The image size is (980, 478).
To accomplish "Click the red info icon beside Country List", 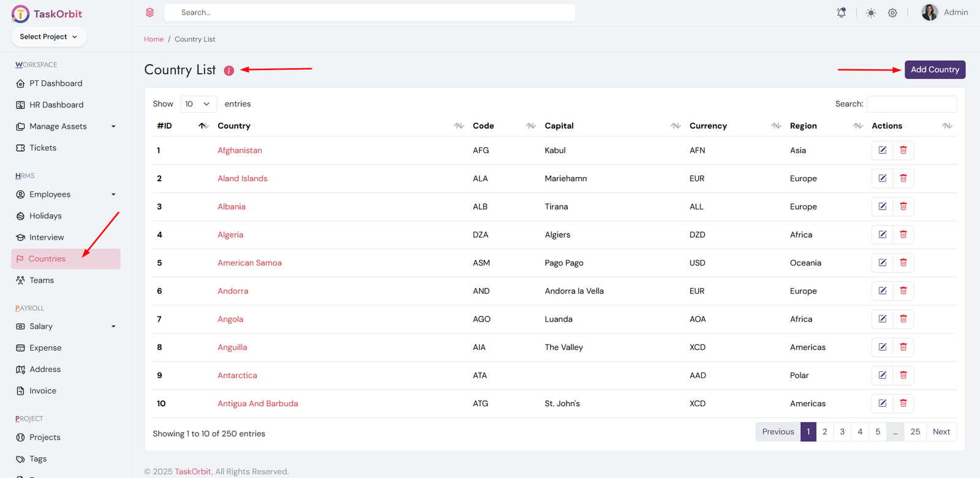I will [229, 70].
